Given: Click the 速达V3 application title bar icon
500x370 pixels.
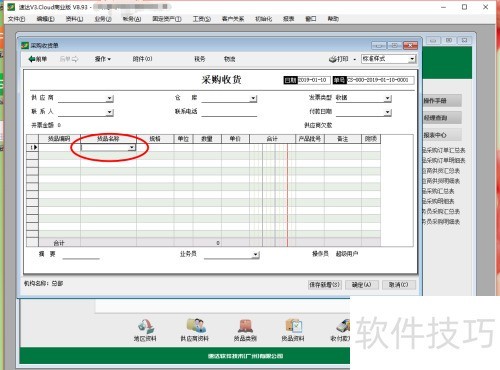Looking at the screenshot, I should pyautogui.click(x=12, y=7).
